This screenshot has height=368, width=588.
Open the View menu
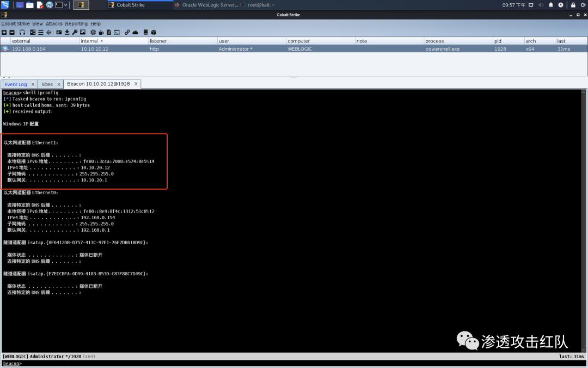38,23
